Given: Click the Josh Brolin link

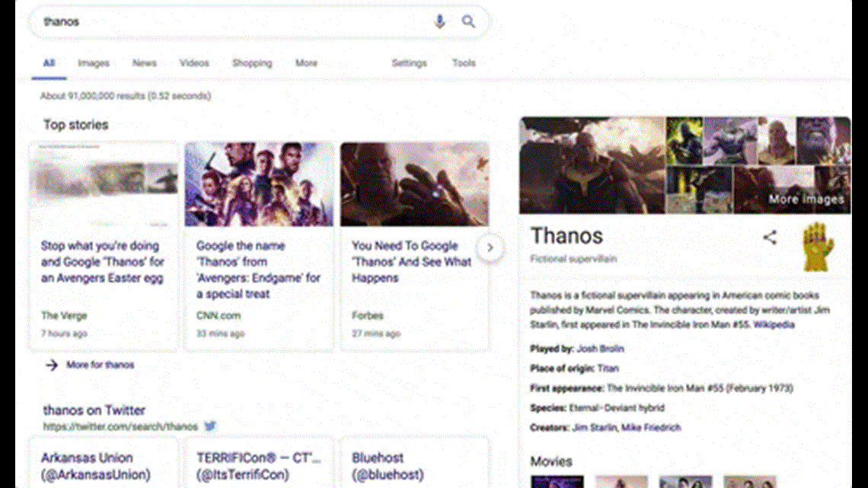Looking at the screenshot, I should (600, 349).
